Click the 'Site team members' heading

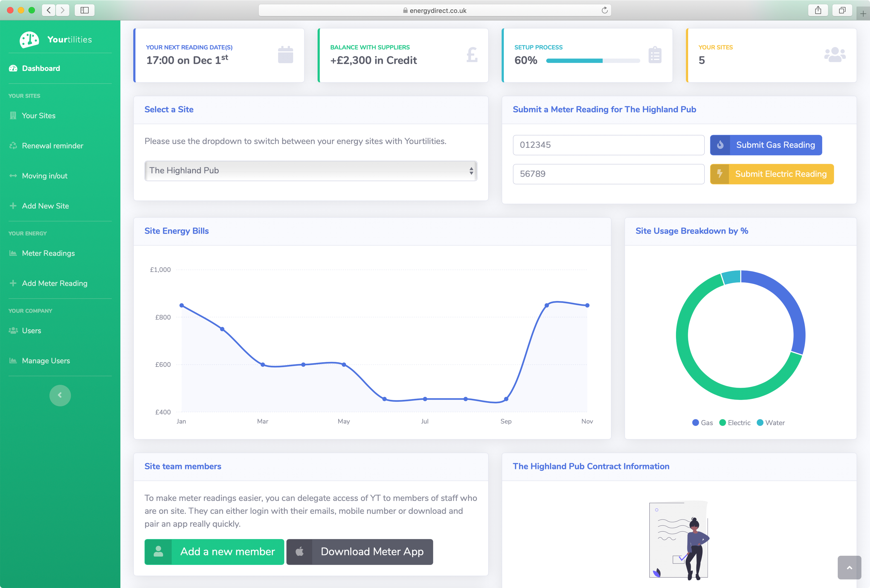[x=183, y=466]
